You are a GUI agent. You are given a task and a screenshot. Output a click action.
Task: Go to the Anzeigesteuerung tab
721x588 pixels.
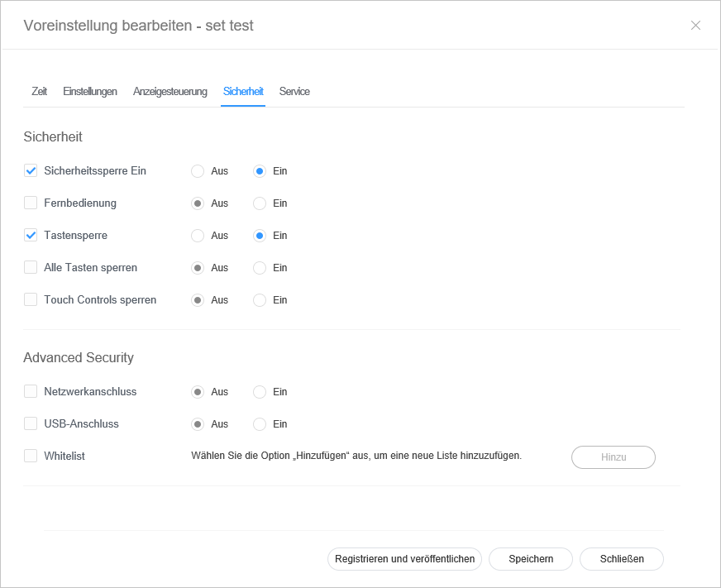[170, 92]
